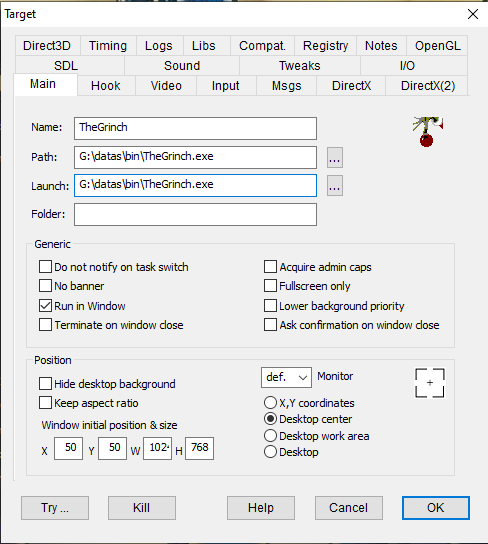
Task: Focus the Name field containing TheGrinch
Action: 195,128
